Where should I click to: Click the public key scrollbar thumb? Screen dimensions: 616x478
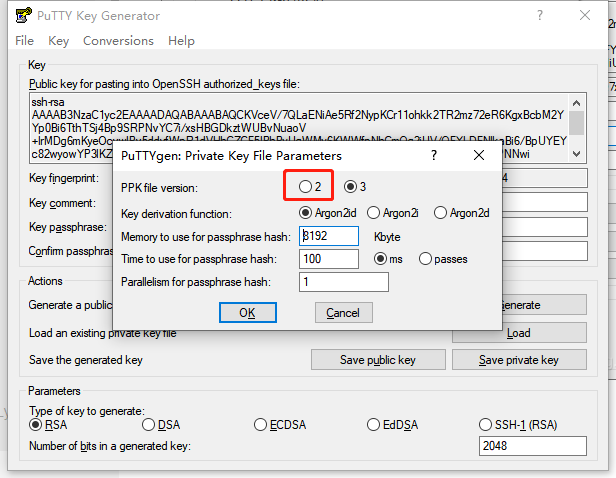click(x=576, y=123)
